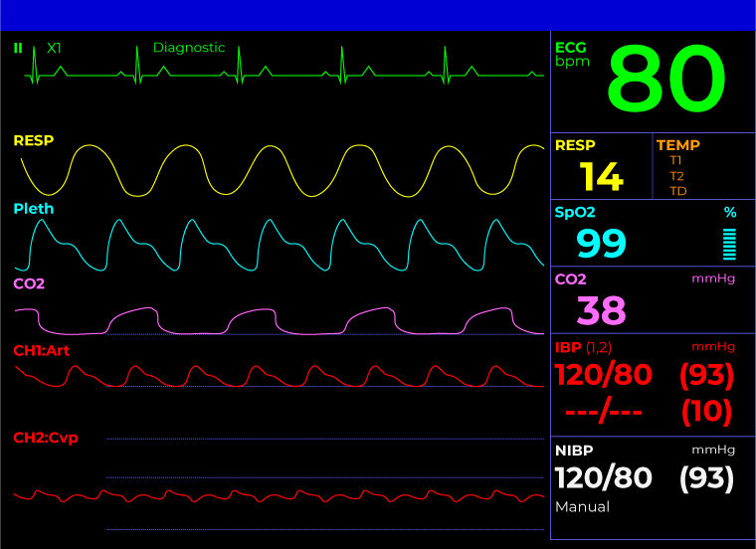Select the ECG lead II label

pyautogui.click(x=18, y=48)
